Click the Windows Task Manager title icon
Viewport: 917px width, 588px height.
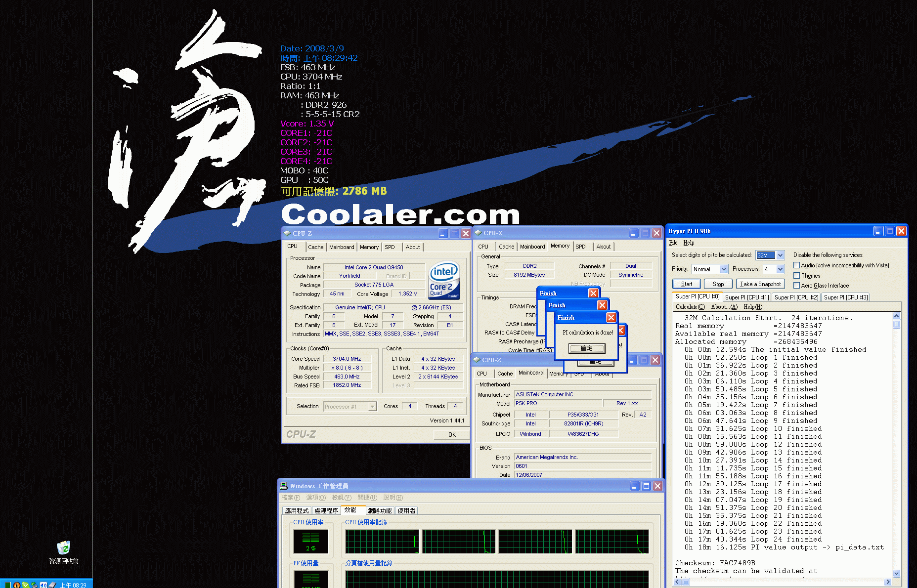click(x=284, y=486)
